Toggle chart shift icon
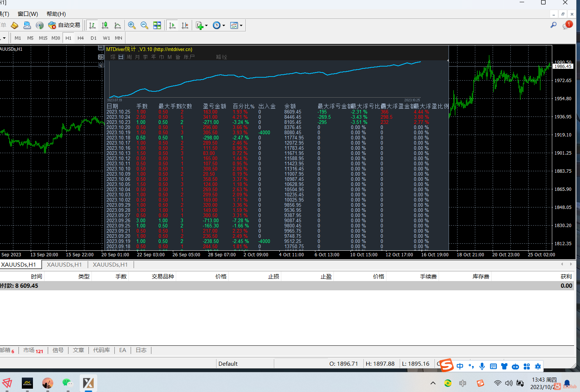 185,25
